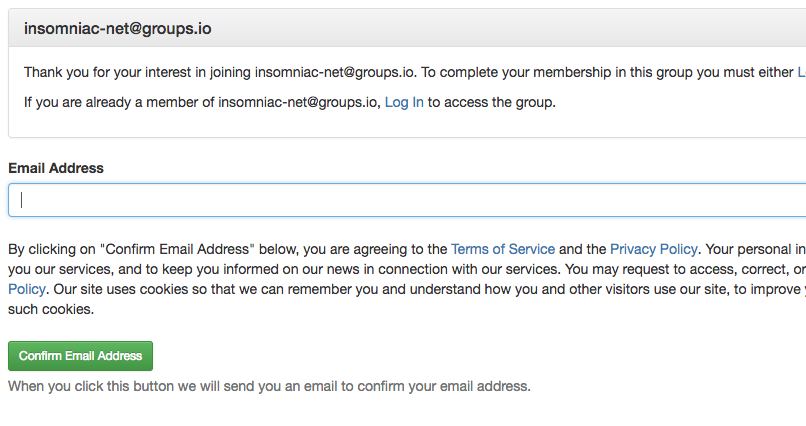Click the quoted "Confirm Email Address" text in paragraph
Screen dimensions: 806x426
(x=177, y=249)
